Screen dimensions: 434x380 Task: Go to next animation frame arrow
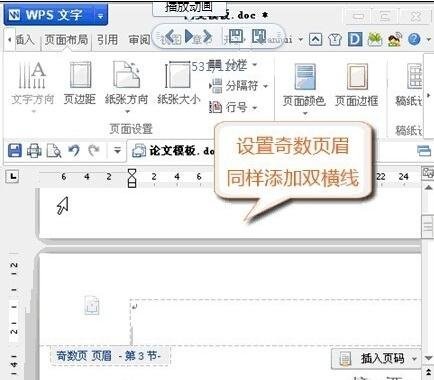pyautogui.click(x=207, y=36)
